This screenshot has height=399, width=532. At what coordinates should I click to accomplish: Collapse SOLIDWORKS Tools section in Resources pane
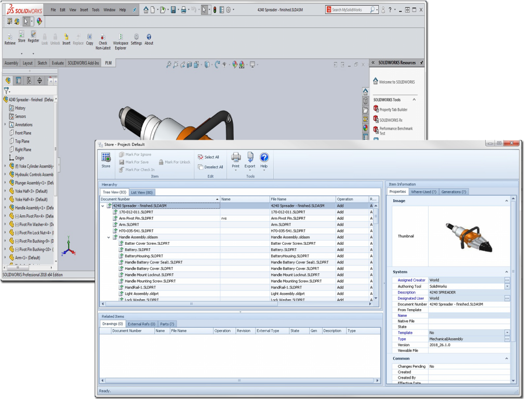tap(414, 100)
